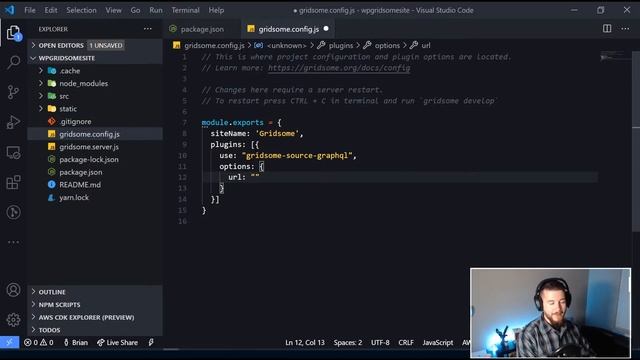
Task: Open the Run and Debug view
Action: click(x=13, y=122)
